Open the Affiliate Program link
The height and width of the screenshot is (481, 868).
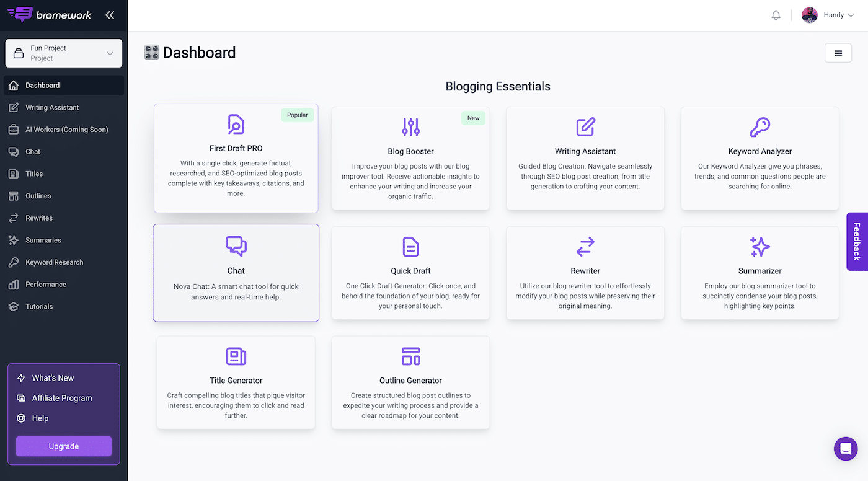pos(62,398)
